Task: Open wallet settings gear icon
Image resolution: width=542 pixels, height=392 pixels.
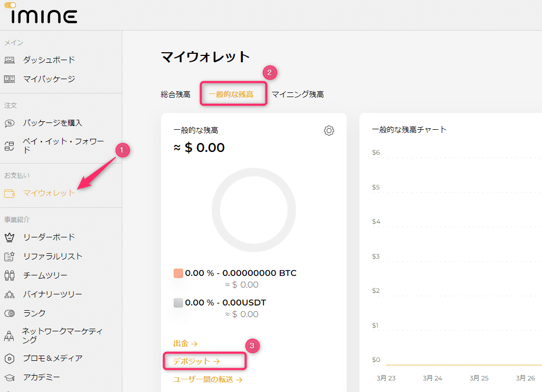Action: pos(329,130)
